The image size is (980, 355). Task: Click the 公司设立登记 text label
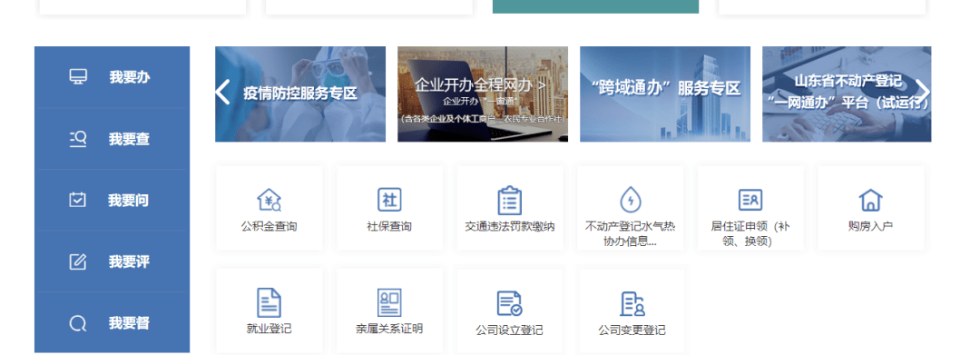tap(510, 330)
